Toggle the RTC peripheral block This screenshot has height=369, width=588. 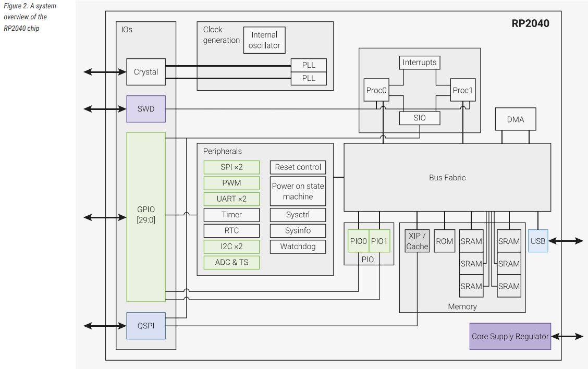(231, 230)
